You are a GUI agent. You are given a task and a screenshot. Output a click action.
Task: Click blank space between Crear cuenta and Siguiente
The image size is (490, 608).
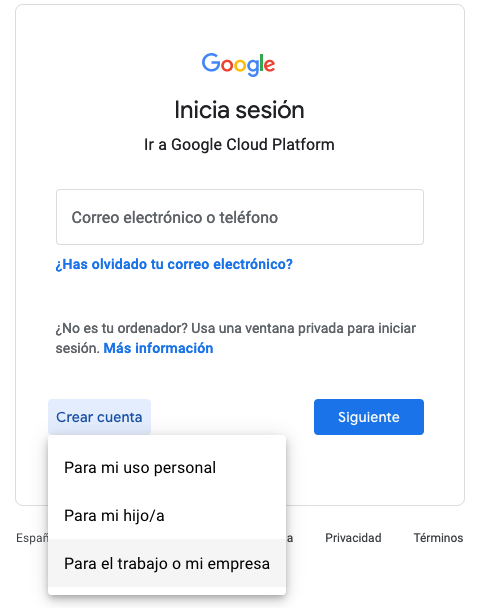pyautogui.click(x=232, y=417)
